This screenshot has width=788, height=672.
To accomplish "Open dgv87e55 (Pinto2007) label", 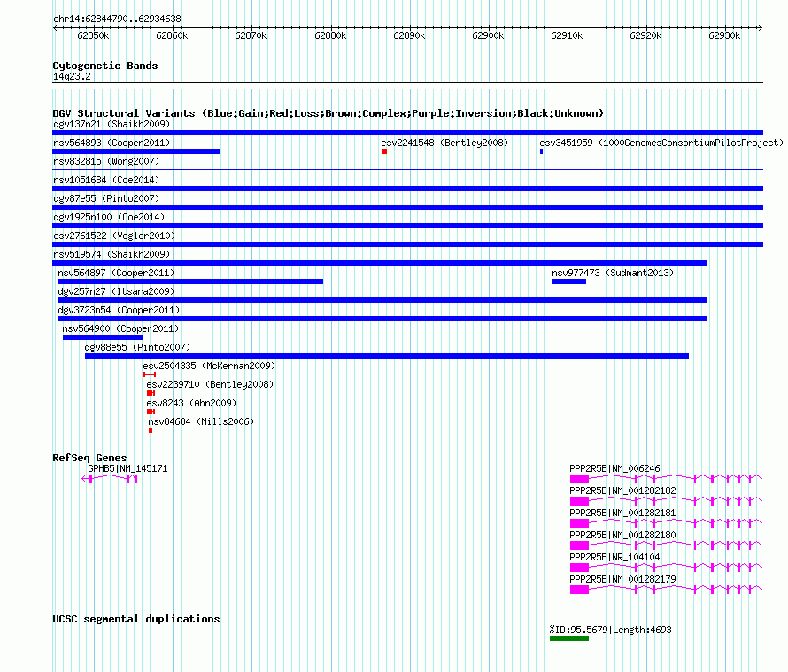I will pos(106,198).
